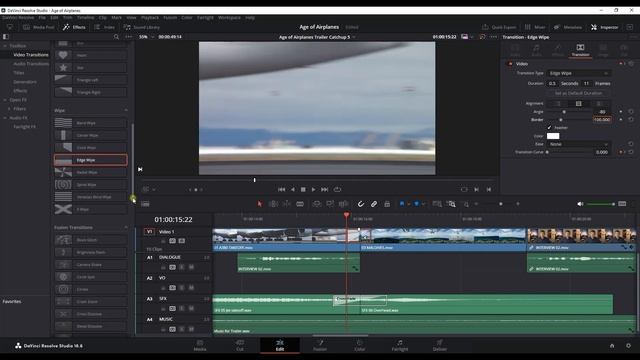The image size is (640, 360).
Task: Click the Replace Clip toolbar icon
Action: pos(344,204)
